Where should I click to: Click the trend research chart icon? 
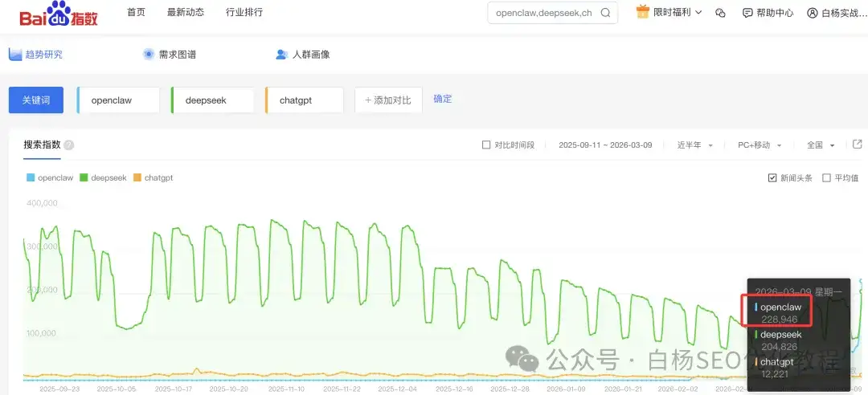click(15, 55)
